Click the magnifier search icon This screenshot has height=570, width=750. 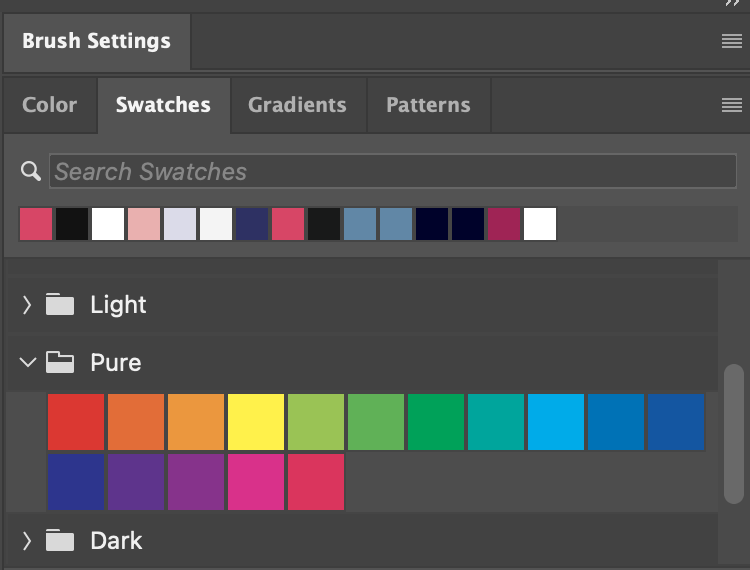31,171
